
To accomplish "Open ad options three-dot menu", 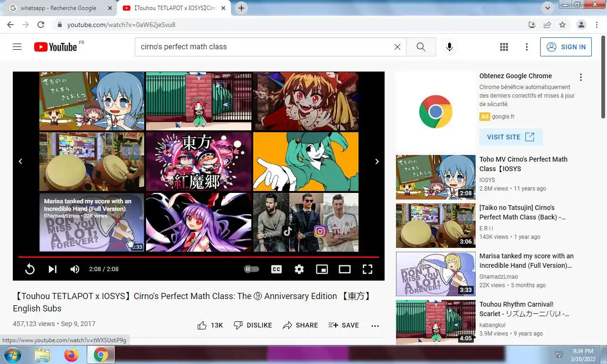I will coord(580,77).
